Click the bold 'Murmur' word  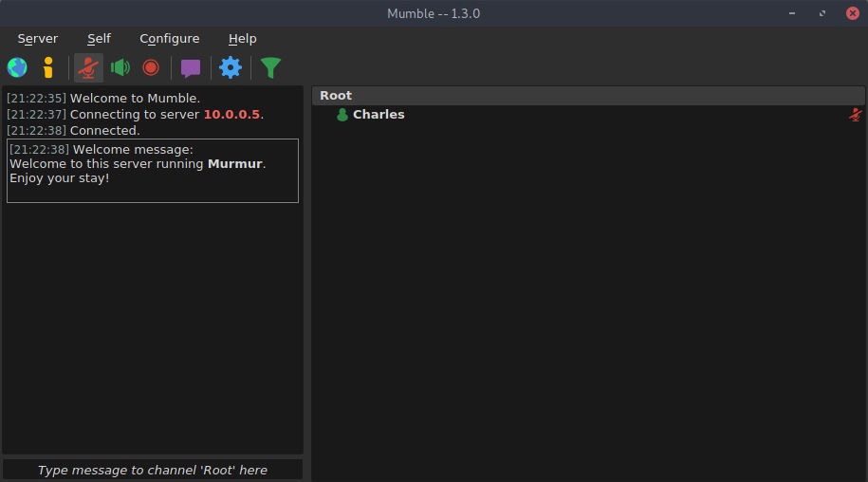[234, 164]
